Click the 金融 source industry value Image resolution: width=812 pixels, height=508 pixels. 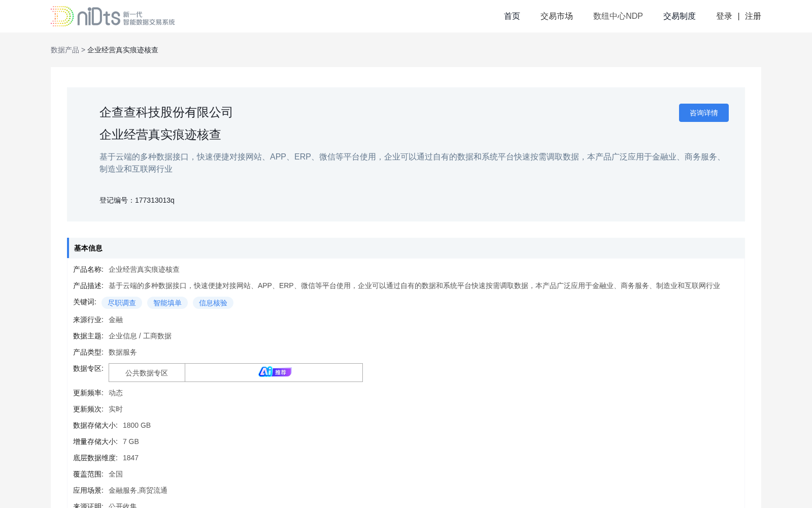[116, 320]
